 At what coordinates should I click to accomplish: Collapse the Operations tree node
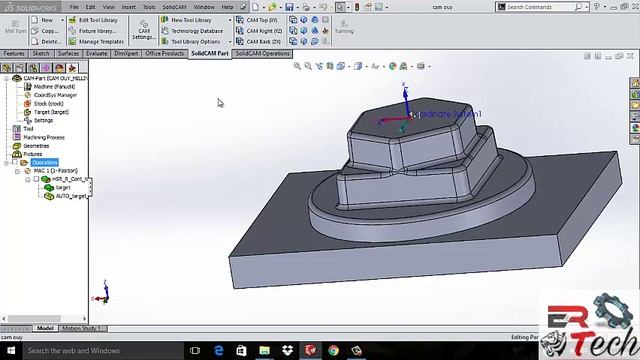[x=6, y=163]
